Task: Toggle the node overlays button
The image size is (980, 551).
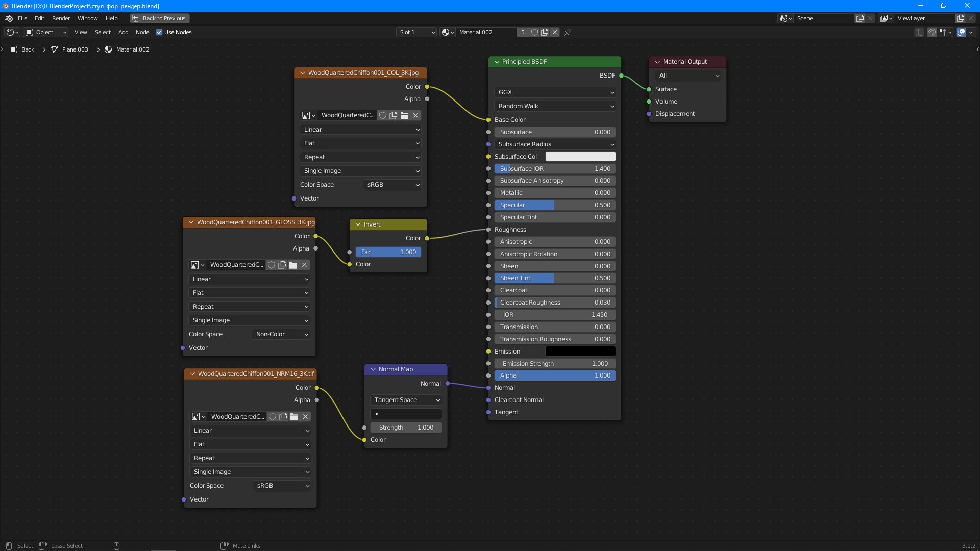Action: (x=961, y=32)
